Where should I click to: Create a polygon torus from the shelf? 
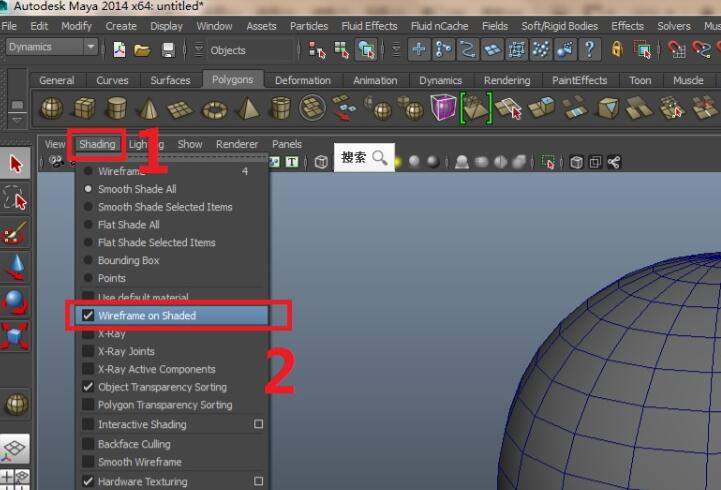(214, 108)
